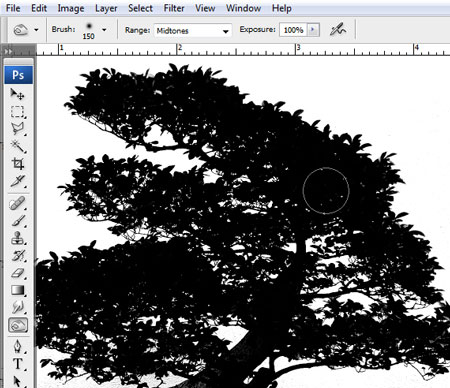This screenshot has width=450, height=388.
Task: Choose the Polygonal Lasso tool
Action: (x=17, y=129)
